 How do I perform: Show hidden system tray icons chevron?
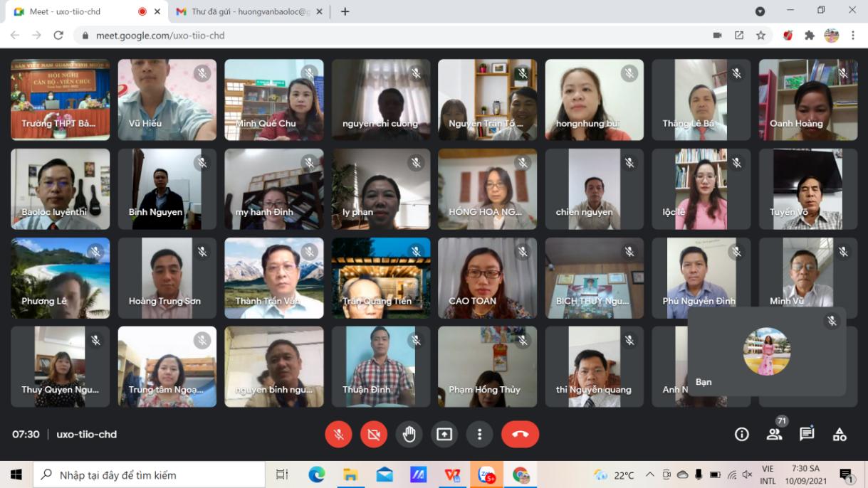pyautogui.click(x=649, y=474)
